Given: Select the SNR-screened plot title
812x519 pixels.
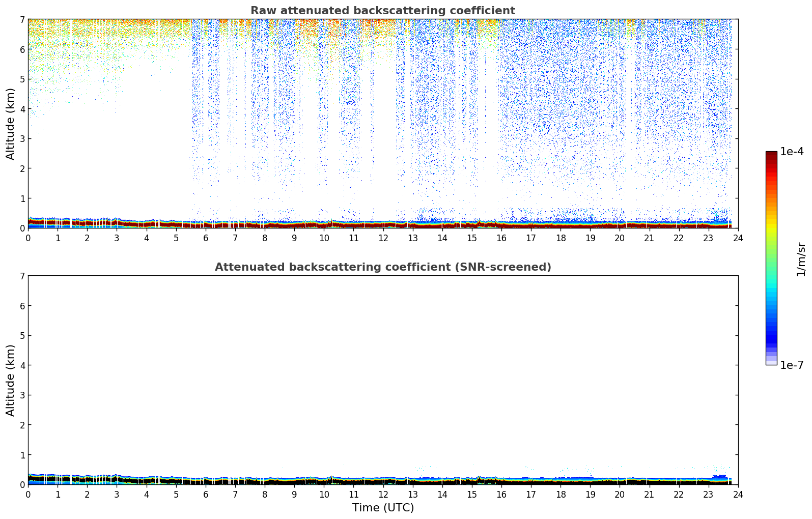Looking at the screenshot, I should pos(382,267).
